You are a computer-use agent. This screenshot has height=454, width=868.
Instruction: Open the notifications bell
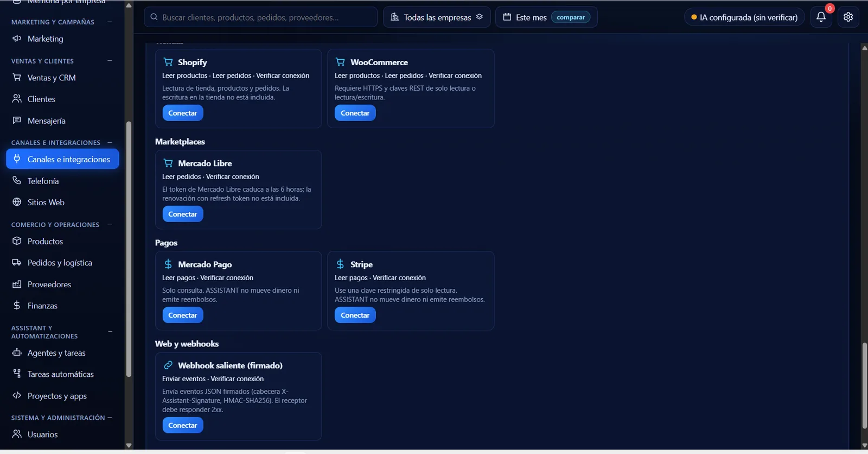[x=821, y=17]
